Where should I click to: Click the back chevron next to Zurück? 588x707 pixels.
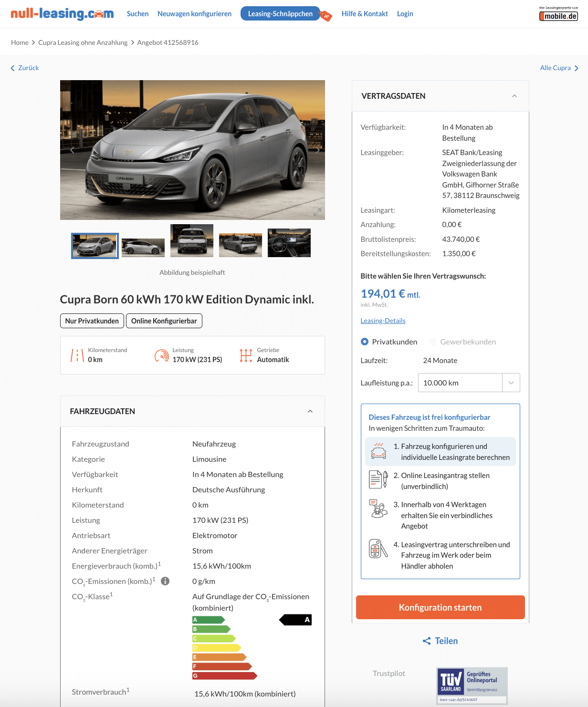click(13, 68)
